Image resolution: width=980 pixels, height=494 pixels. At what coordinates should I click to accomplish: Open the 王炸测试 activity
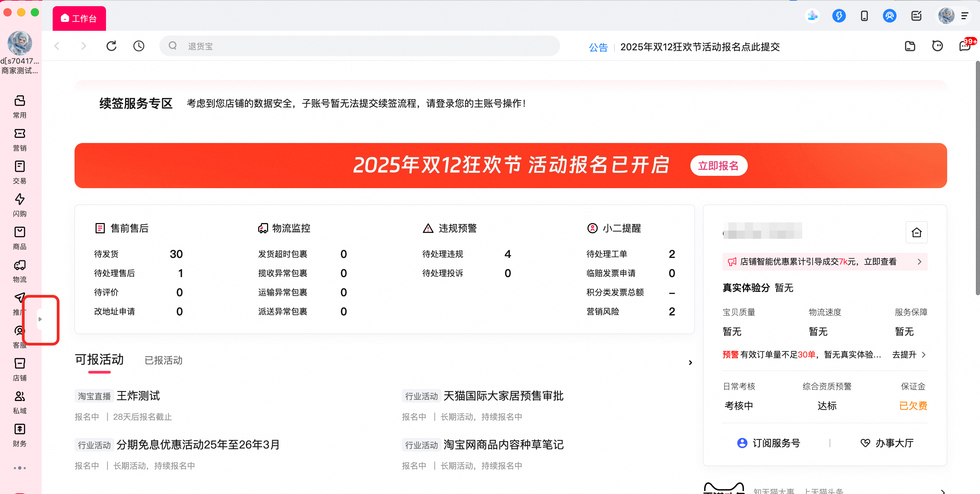[138, 396]
